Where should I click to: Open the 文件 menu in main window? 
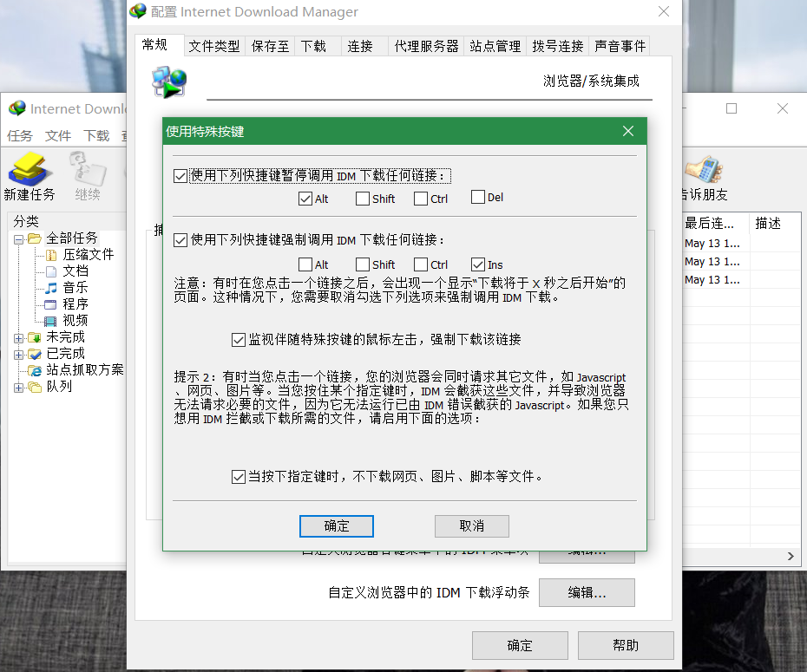click(x=57, y=136)
